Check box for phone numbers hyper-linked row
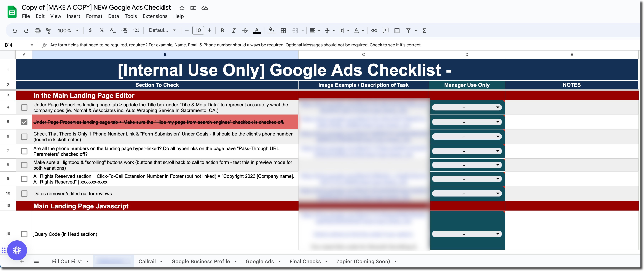Viewport: 644px width, 271px height. pos(24,151)
